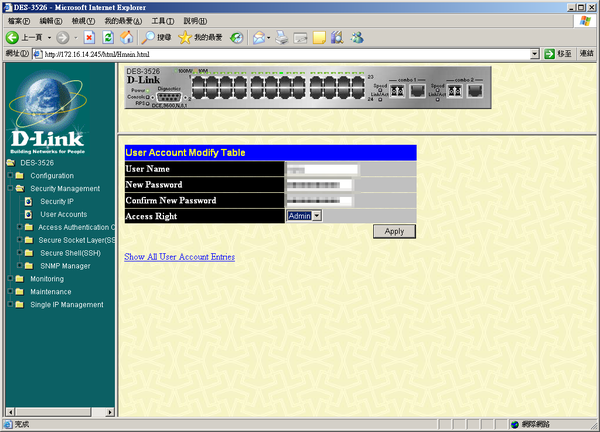600x432 pixels.
Task: Open the 說明(H) Help menu
Action: coord(195,21)
